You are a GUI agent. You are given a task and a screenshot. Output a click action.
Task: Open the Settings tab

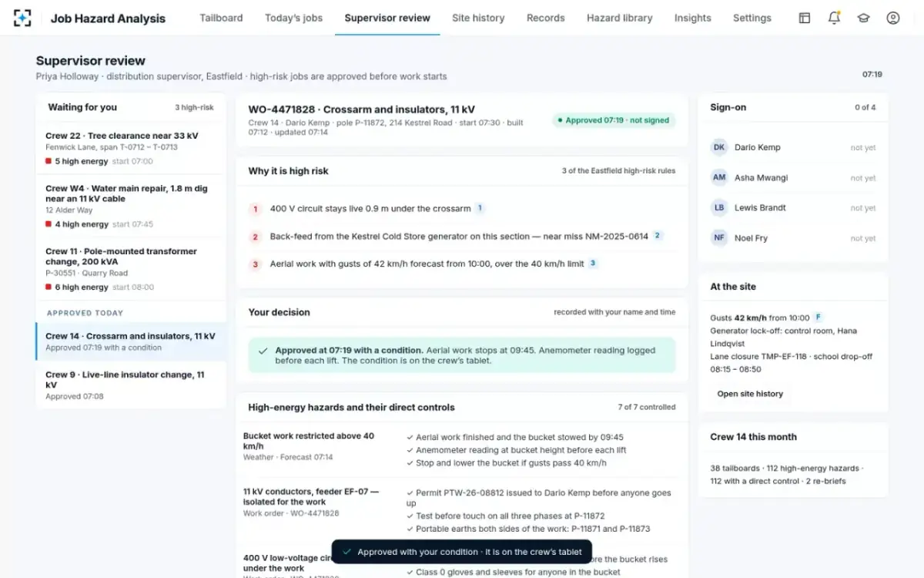point(752,18)
